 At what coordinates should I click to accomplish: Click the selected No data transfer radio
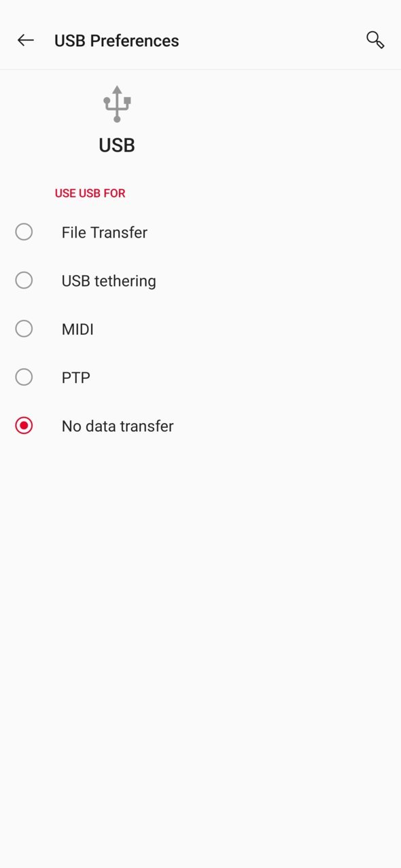pyautogui.click(x=24, y=426)
